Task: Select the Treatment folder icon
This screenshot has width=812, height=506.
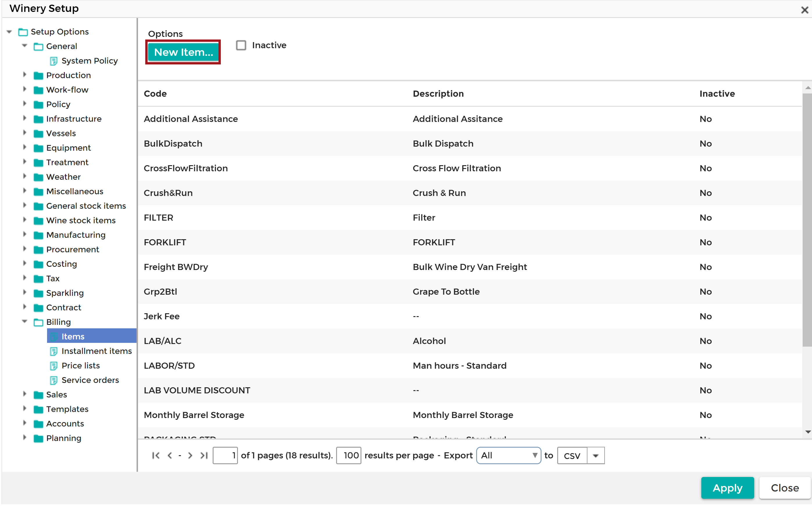Action: pos(39,163)
